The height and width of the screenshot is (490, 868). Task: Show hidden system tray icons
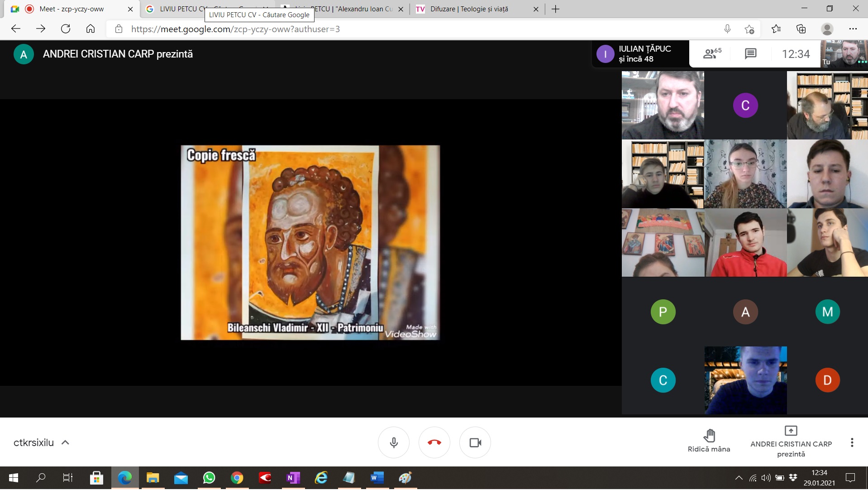[x=739, y=478]
